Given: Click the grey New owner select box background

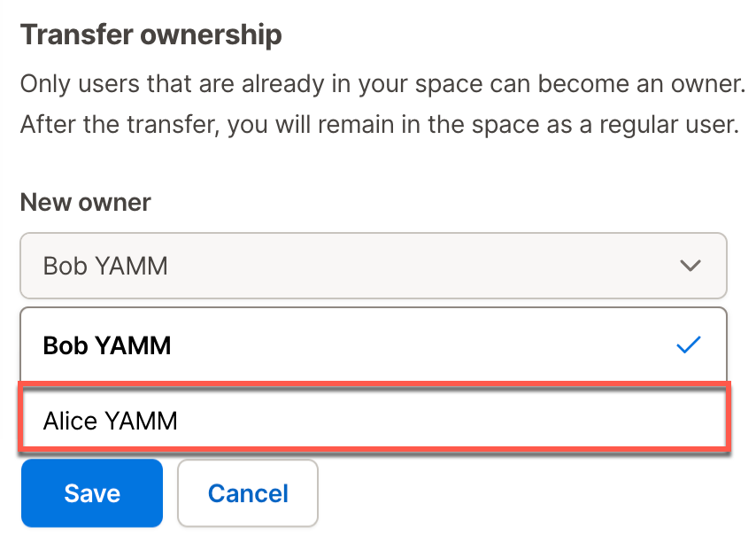Looking at the screenshot, I should pyautogui.click(x=374, y=266).
